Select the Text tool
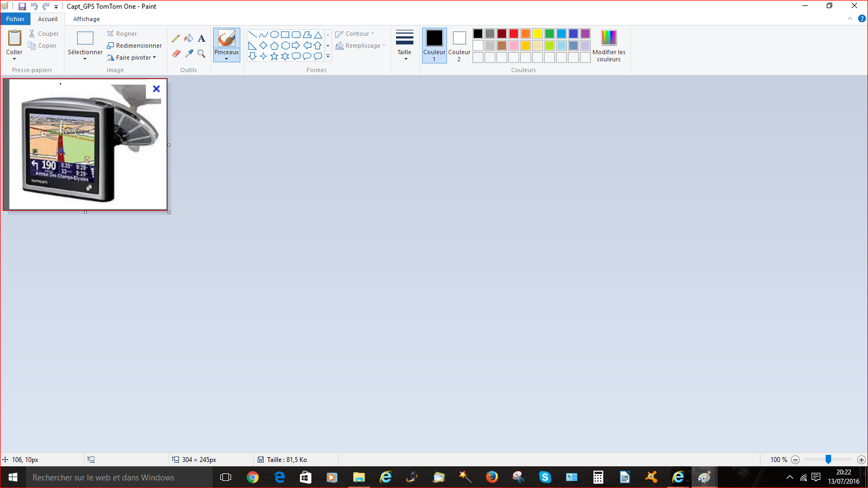 tap(202, 38)
